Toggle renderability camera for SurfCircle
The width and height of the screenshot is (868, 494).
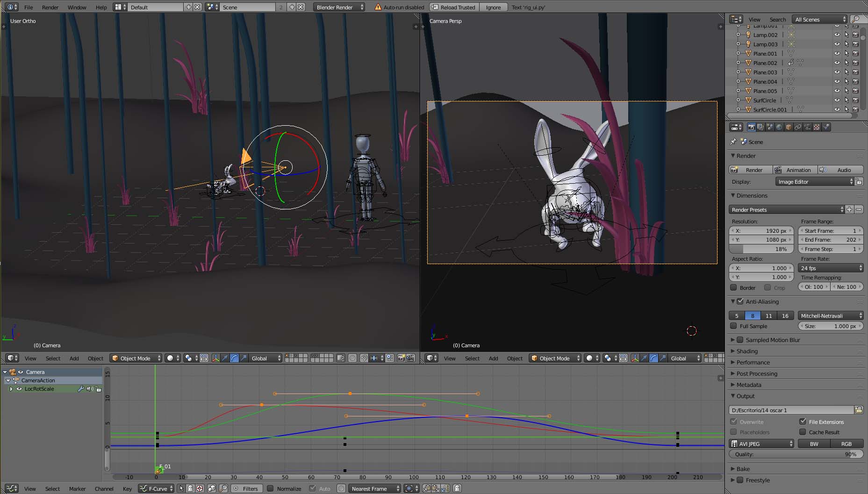[856, 100]
